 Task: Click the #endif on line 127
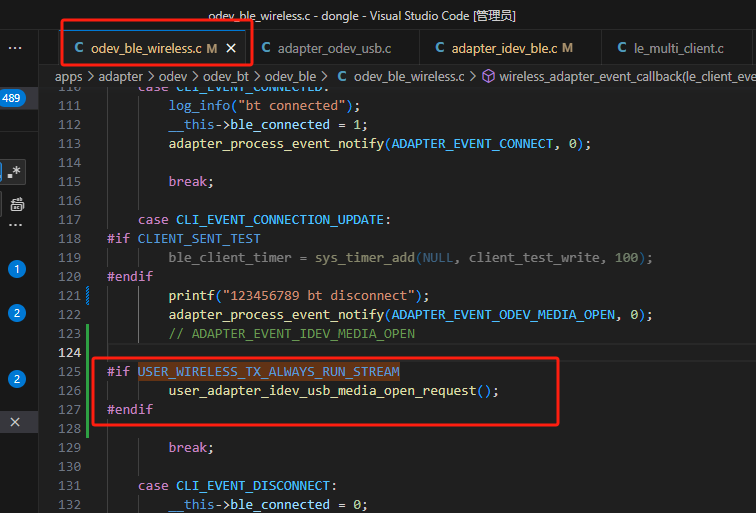point(130,409)
